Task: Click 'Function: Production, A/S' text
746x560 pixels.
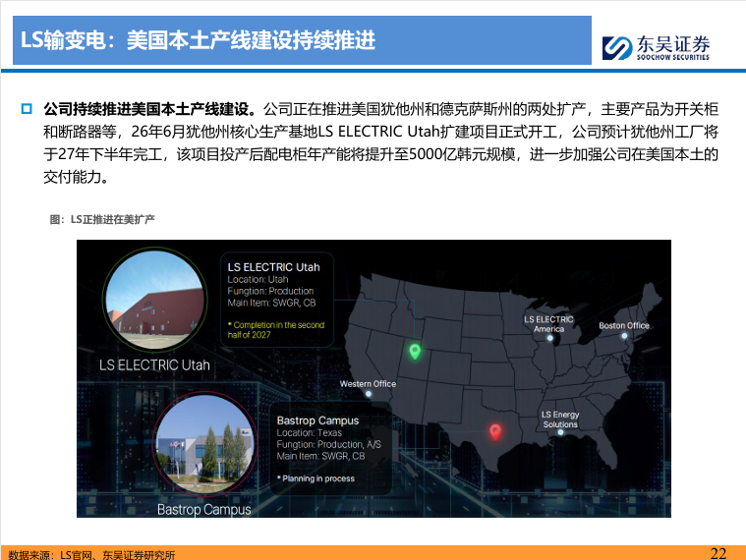Action: [328, 444]
